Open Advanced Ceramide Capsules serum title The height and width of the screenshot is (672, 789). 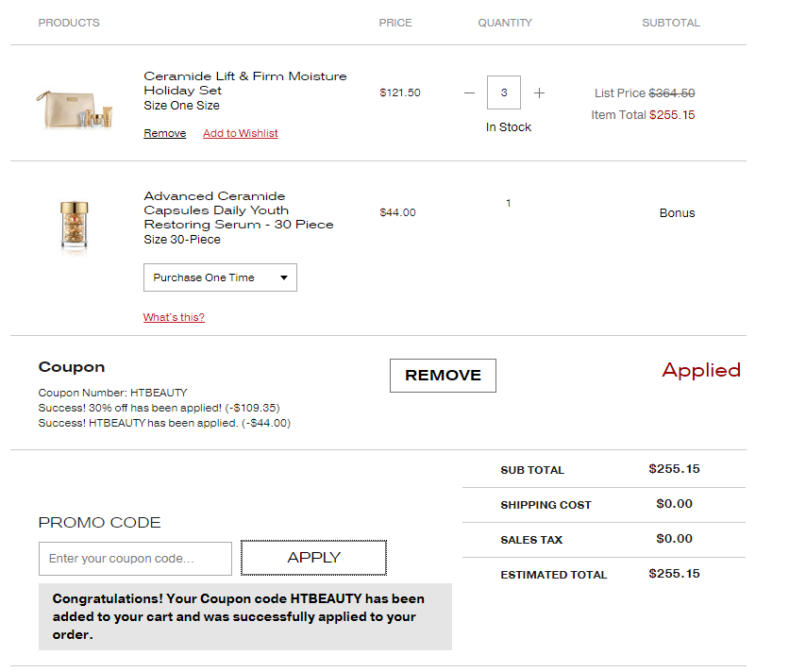(x=238, y=210)
